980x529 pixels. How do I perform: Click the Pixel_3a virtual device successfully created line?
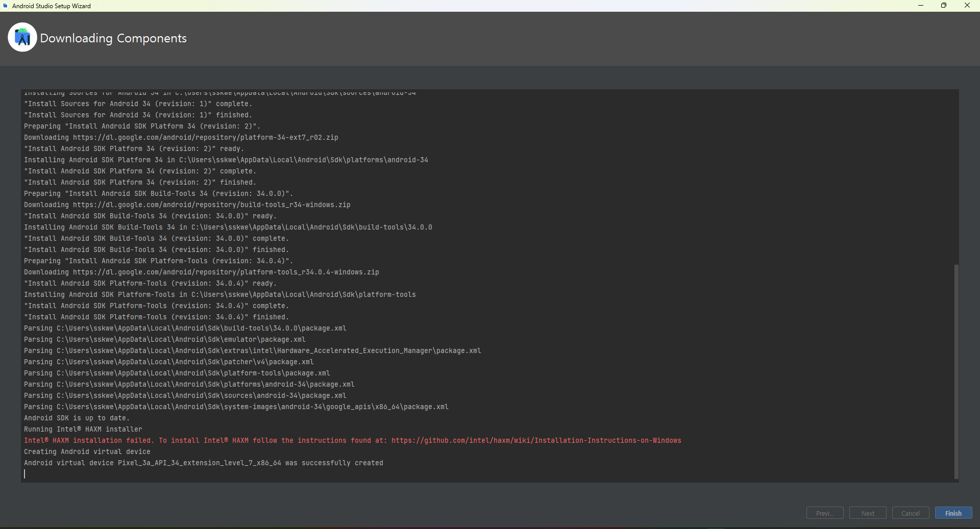click(204, 463)
